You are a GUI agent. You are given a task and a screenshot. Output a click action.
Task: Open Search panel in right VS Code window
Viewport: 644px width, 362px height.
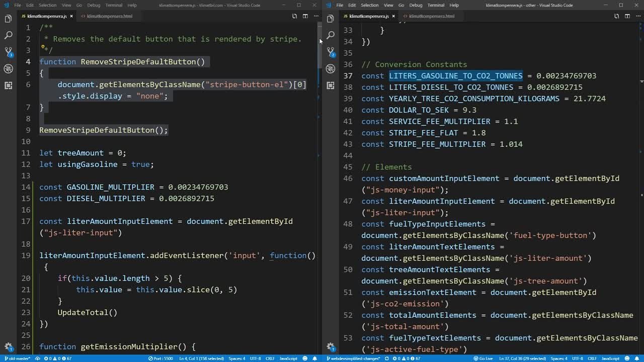(330, 35)
